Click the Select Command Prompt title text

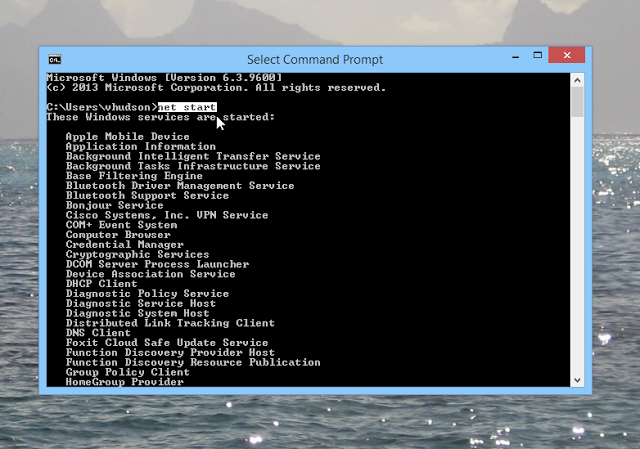point(315,60)
